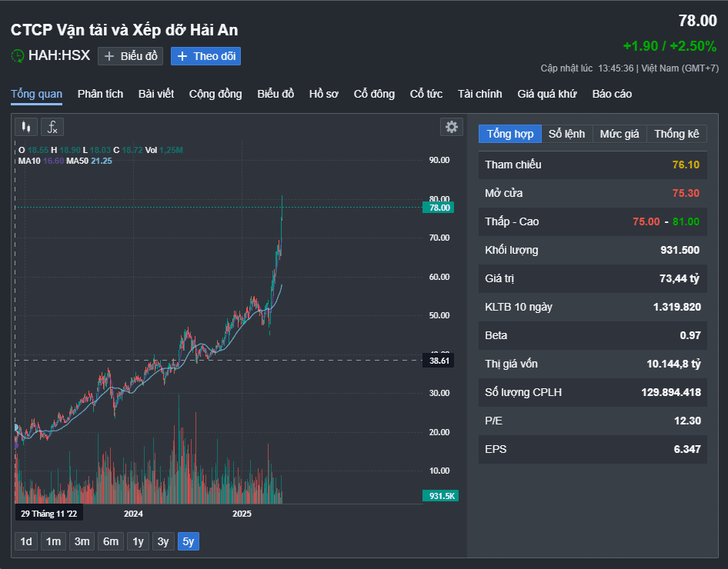The image size is (728, 569).
Task: Click the 2024 label on time axis
Action: tap(133, 514)
